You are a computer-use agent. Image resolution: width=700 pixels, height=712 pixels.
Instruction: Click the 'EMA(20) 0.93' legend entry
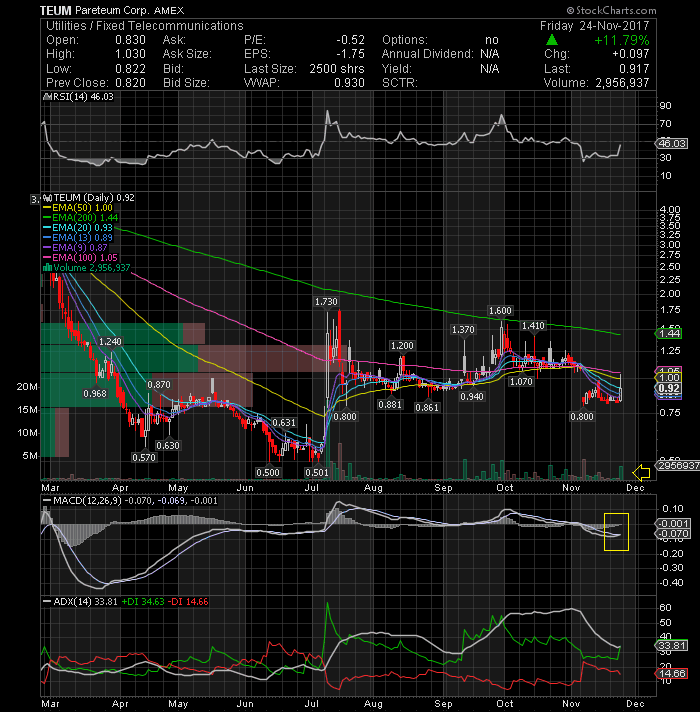pyautogui.click(x=82, y=227)
